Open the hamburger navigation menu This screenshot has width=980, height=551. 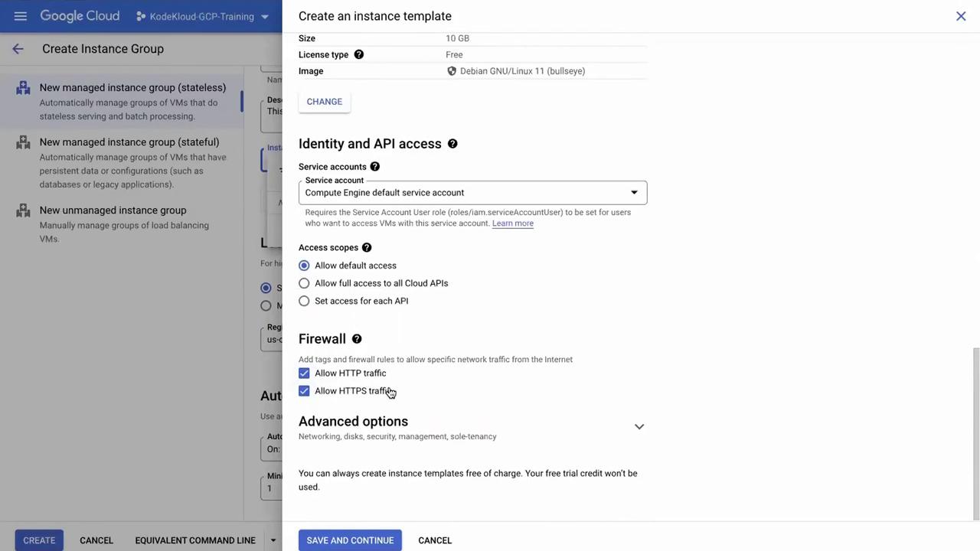21,16
